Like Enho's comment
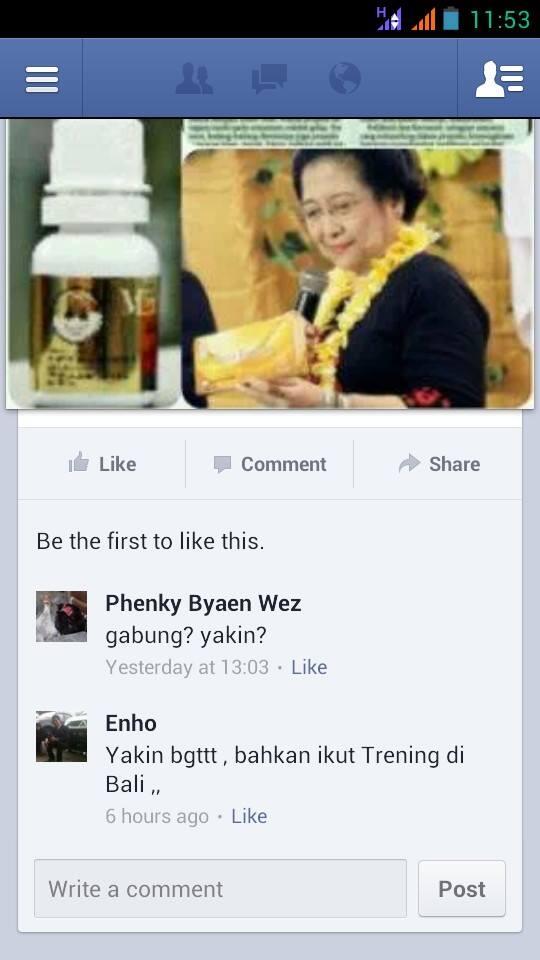540x960 pixels. (249, 816)
